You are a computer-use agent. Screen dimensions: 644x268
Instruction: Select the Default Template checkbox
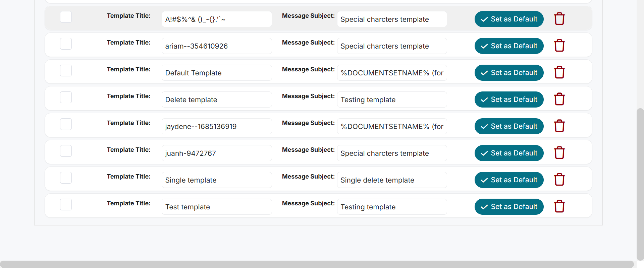[x=66, y=70]
